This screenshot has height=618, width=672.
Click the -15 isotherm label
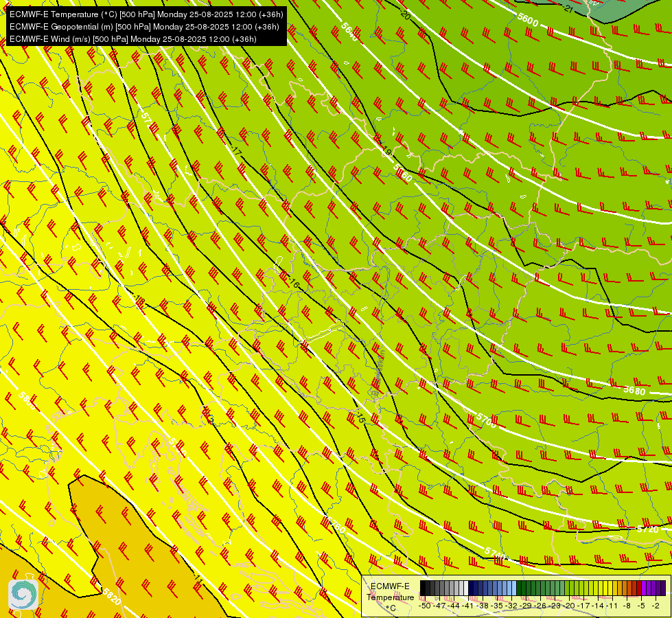tap(360, 417)
